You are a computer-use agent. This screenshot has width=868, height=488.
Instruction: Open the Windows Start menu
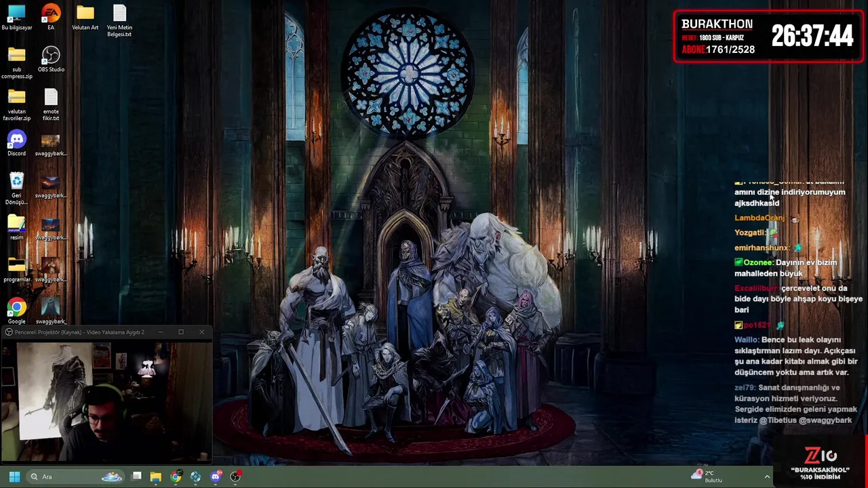click(14, 476)
